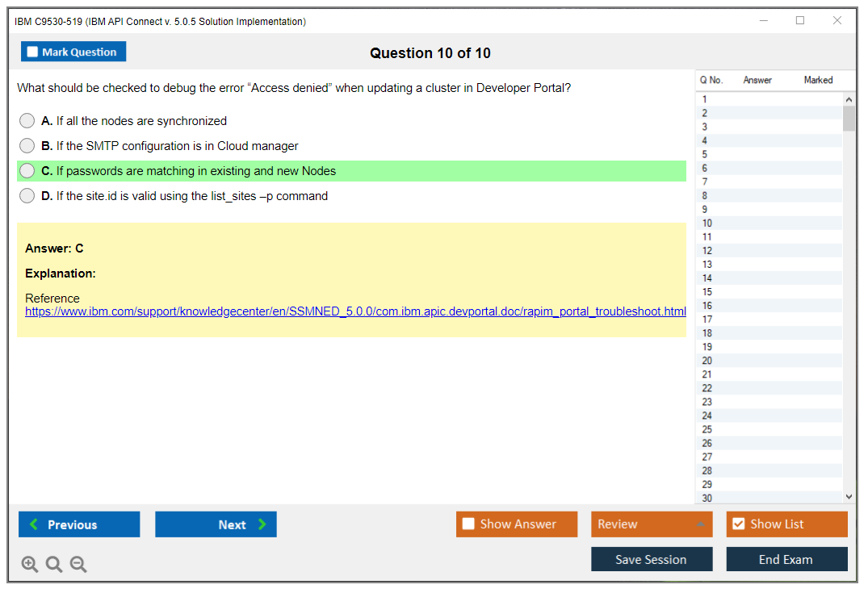Screen dimensions: 868x593
Task: Enable the Show Answer checkbox
Action: 468,524
